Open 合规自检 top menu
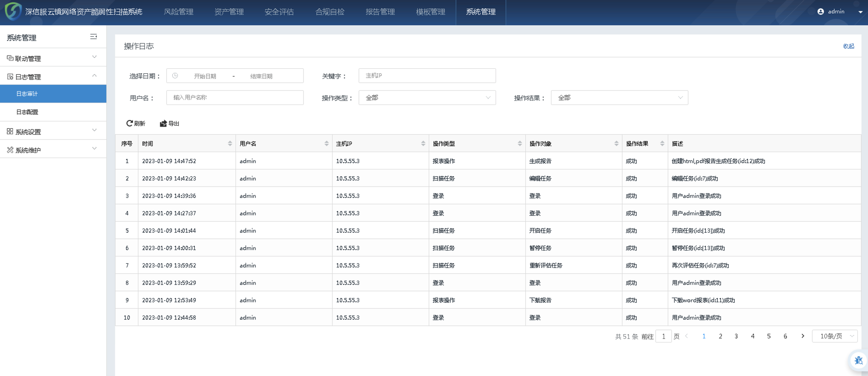The height and width of the screenshot is (376, 868). click(330, 12)
